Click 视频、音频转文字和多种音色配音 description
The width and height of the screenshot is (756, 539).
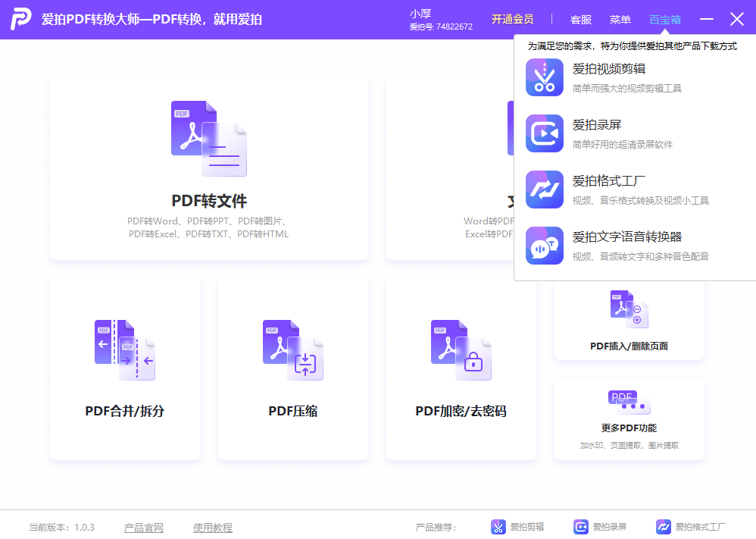pos(641,256)
